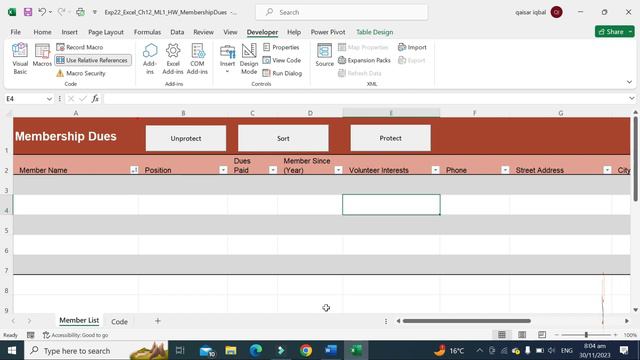Open COM Add-ins dialog

point(197,59)
